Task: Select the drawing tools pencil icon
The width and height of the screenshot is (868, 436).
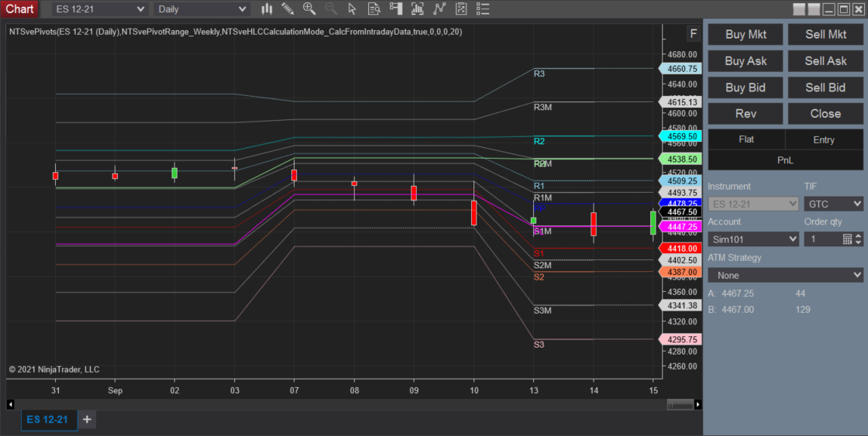Action: [288, 9]
